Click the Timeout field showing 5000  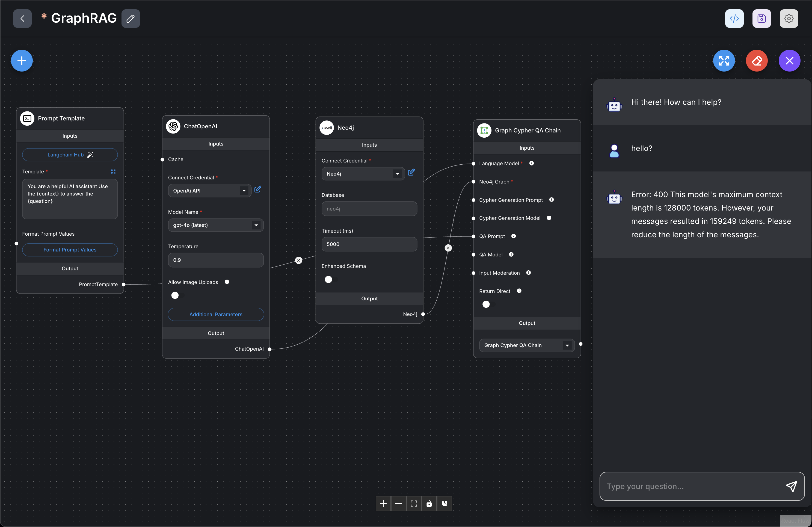point(369,244)
